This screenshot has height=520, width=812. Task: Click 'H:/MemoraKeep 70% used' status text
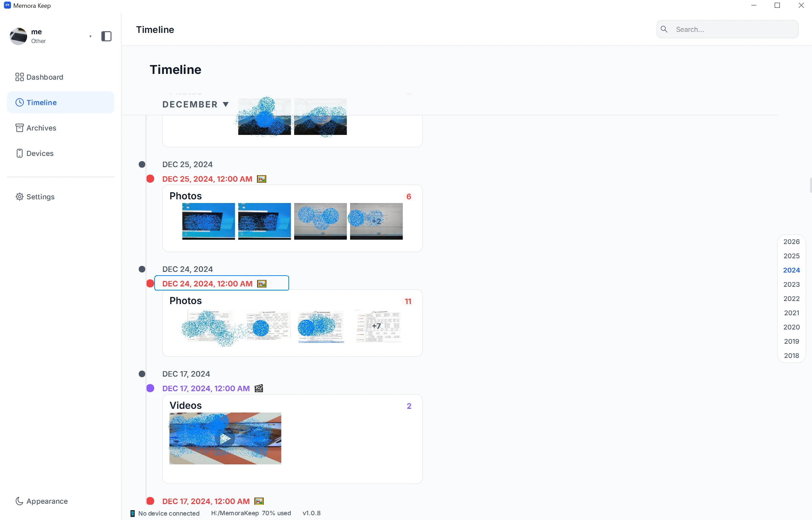(x=251, y=513)
